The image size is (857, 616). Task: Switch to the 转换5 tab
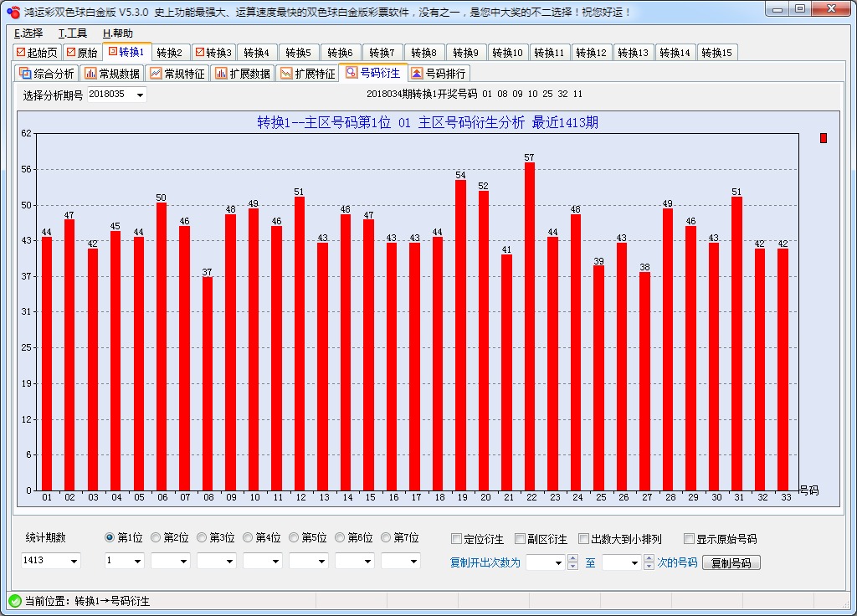point(297,53)
